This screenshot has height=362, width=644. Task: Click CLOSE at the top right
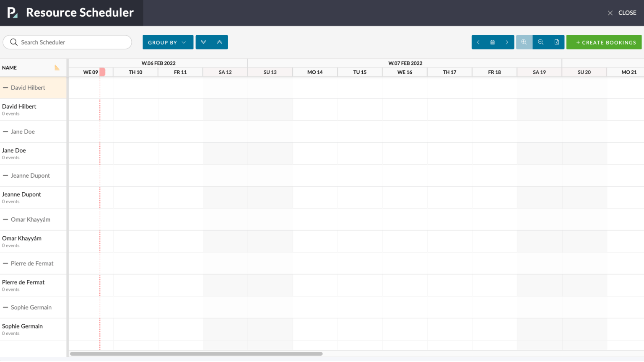point(622,13)
